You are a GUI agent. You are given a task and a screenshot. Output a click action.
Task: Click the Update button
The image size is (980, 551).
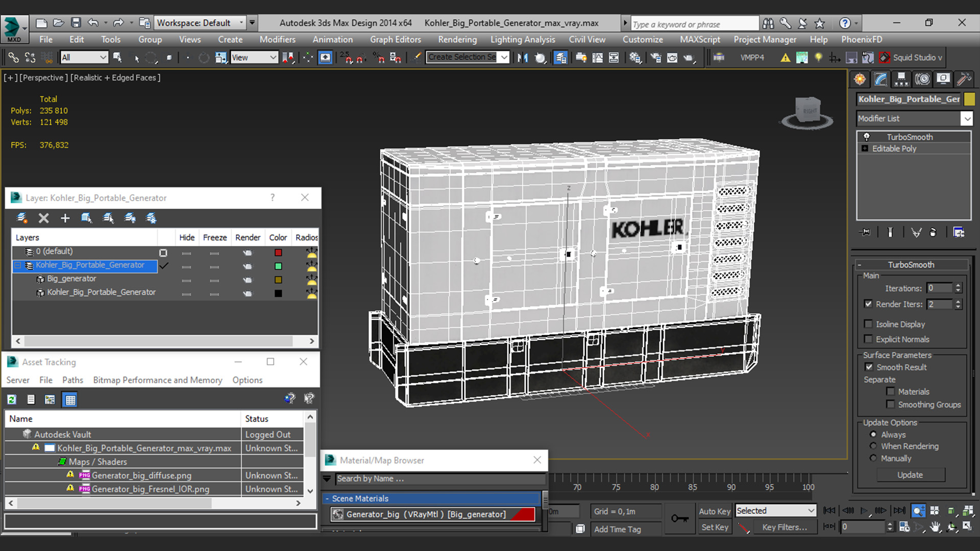[910, 475]
